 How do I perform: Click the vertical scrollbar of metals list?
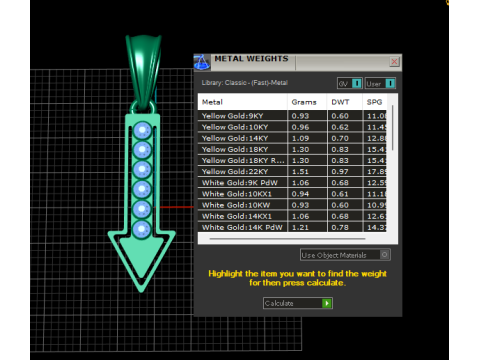pos(393,128)
